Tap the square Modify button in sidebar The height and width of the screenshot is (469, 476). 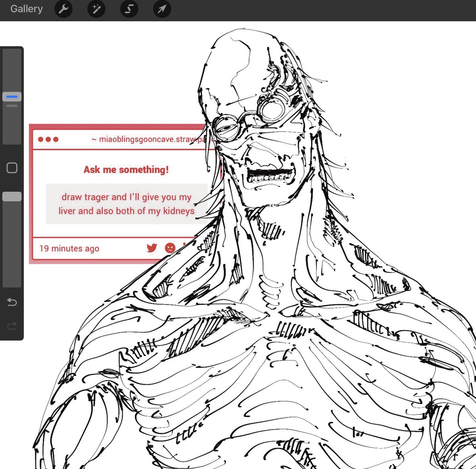click(12, 168)
